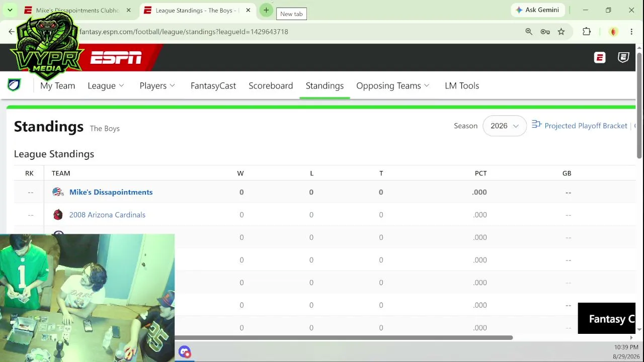
Task: Open the Chrome profile avatar
Action: click(x=613, y=32)
